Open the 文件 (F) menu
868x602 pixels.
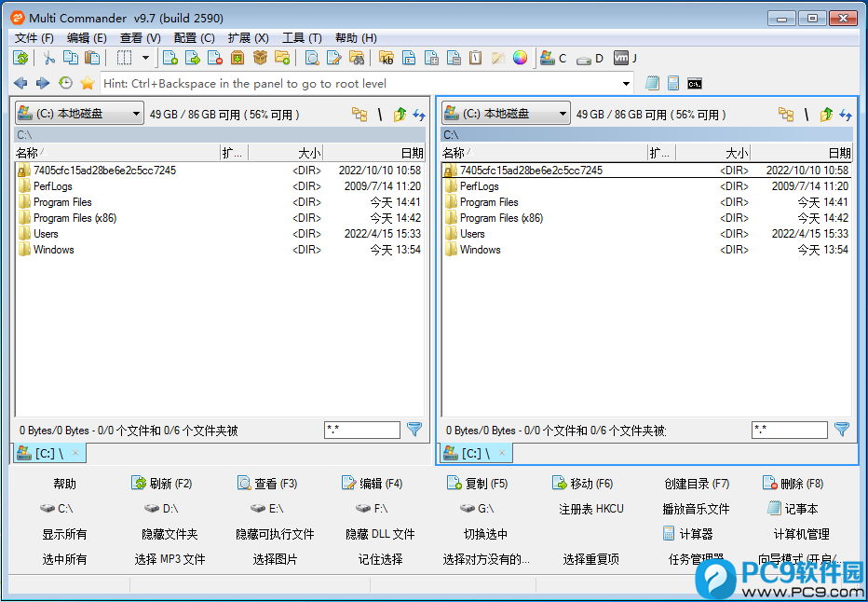[34, 37]
